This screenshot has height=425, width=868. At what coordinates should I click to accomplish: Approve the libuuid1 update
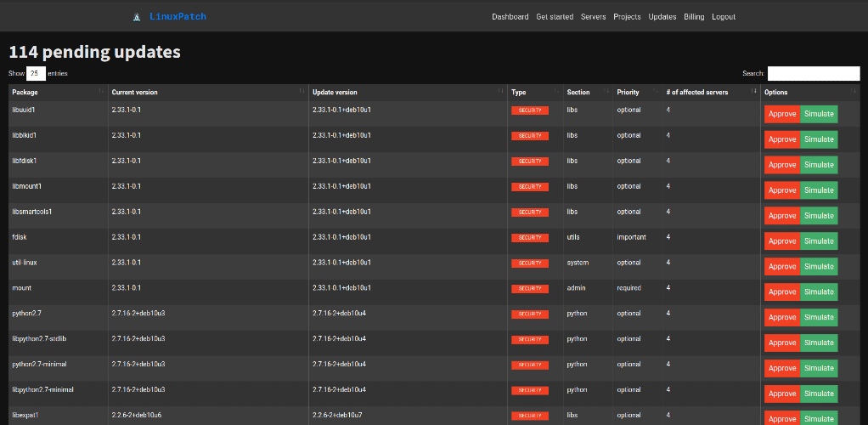pyautogui.click(x=782, y=114)
